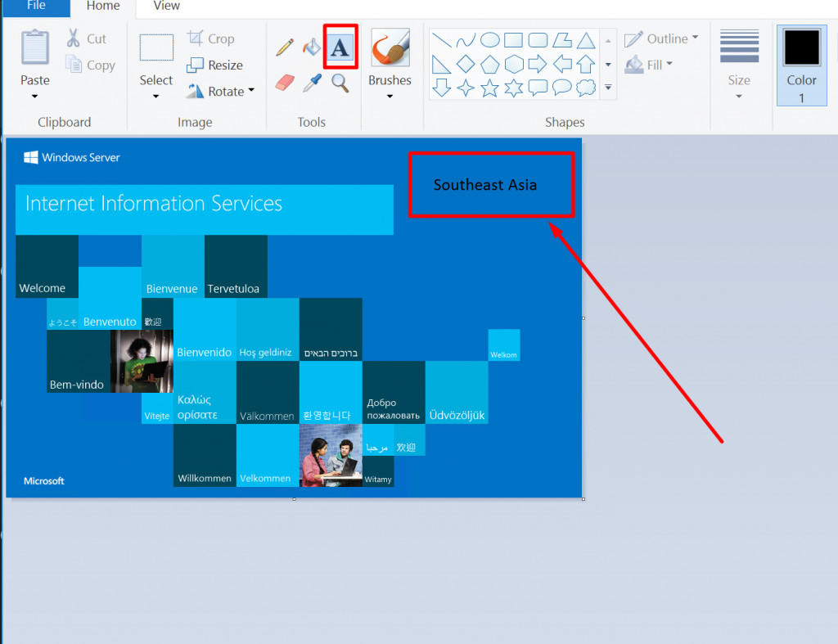The width and height of the screenshot is (838, 644).
Task: Choose the Cloud callout shape
Action: (x=586, y=88)
